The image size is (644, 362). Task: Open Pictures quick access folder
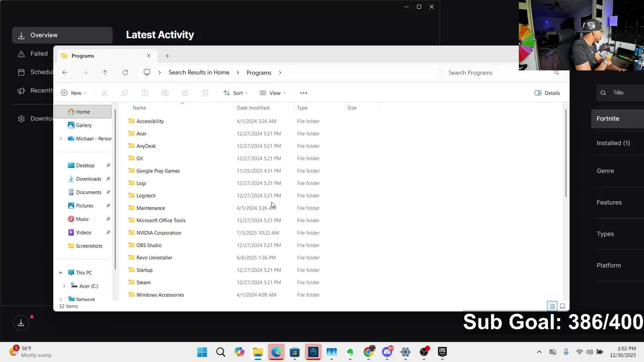(x=85, y=206)
